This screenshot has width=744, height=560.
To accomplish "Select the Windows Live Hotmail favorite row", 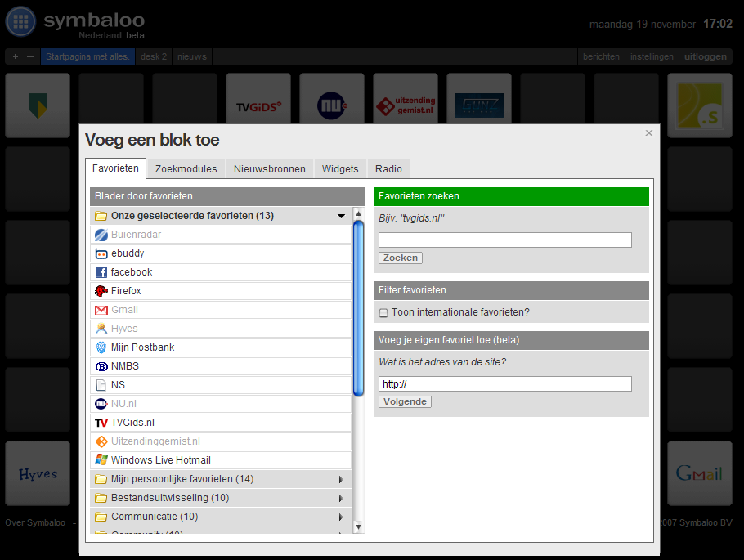I will tap(221, 460).
